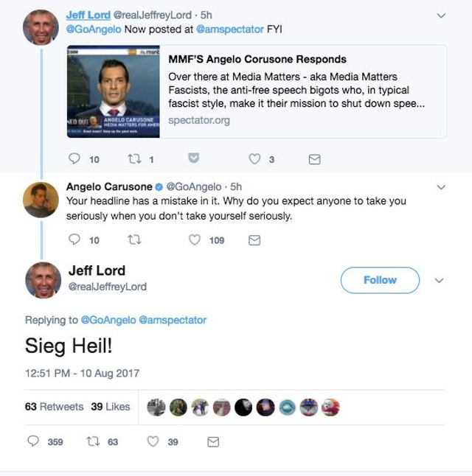472x476 pixels.
Task: Expand options chevron on Angelo Carusone's tweet
Action: 441,188
